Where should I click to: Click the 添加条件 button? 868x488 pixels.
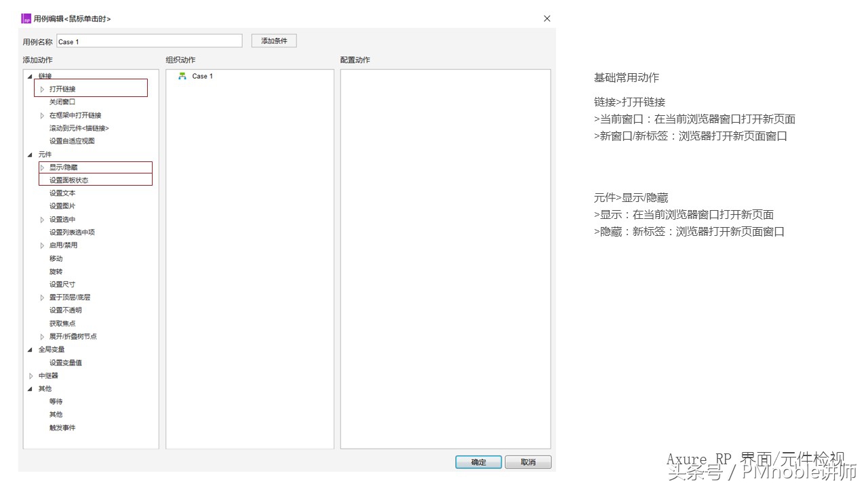pyautogui.click(x=273, y=40)
